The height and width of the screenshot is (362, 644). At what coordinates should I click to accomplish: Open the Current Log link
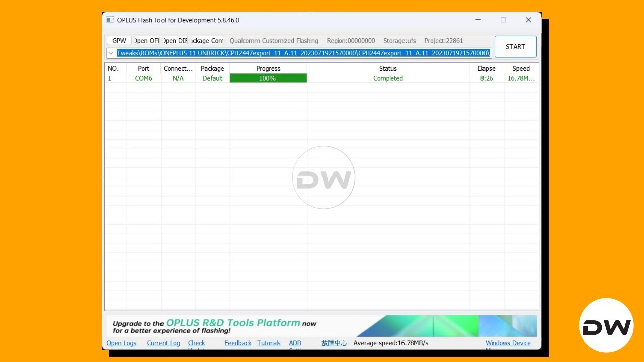click(164, 343)
